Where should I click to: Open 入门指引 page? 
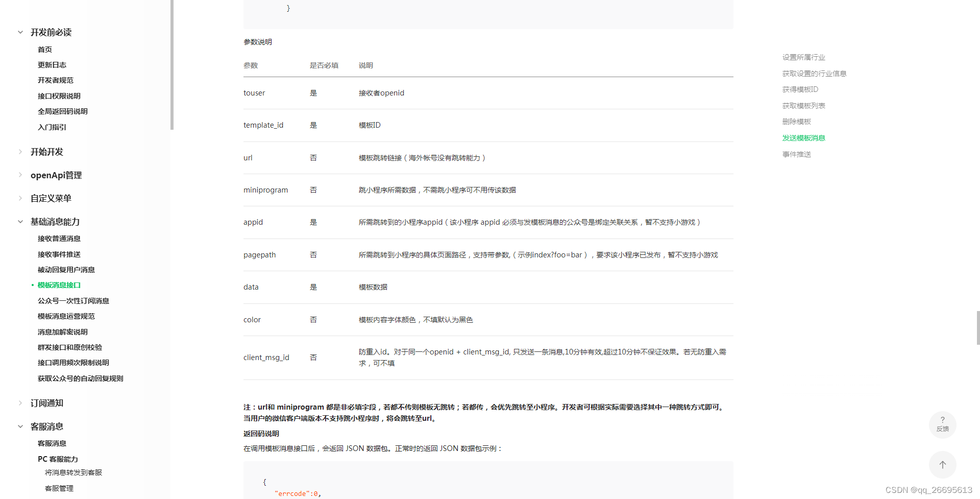pyautogui.click(x=52, y=127)
